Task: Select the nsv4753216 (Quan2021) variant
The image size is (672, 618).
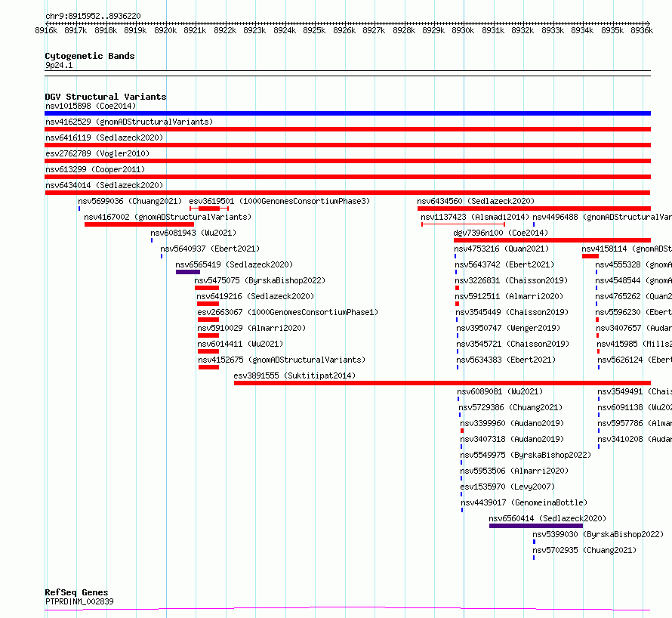Action: 501,249
